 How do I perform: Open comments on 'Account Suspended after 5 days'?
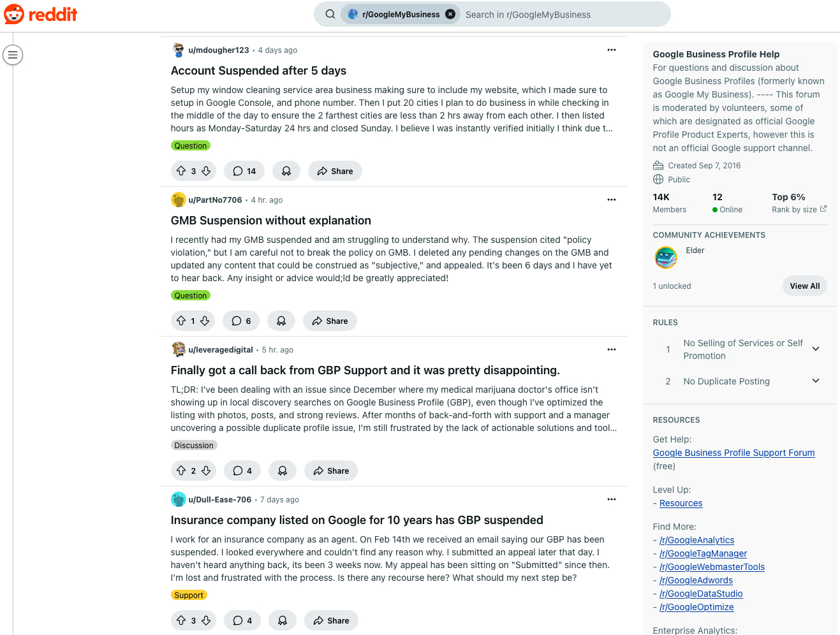(244, 171)
